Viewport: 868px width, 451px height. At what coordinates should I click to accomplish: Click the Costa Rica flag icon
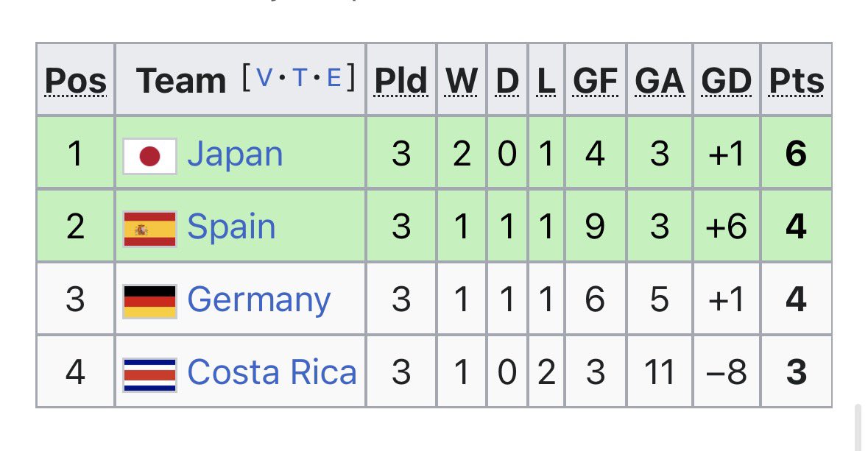[x=150, y=374]
